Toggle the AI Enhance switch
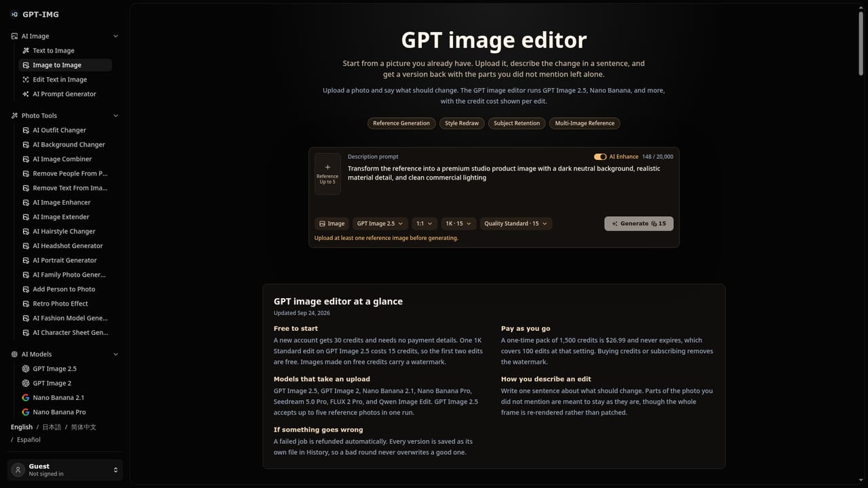This screenshot has height=488, width=868. pyautogui.click(x=600, y=157)
